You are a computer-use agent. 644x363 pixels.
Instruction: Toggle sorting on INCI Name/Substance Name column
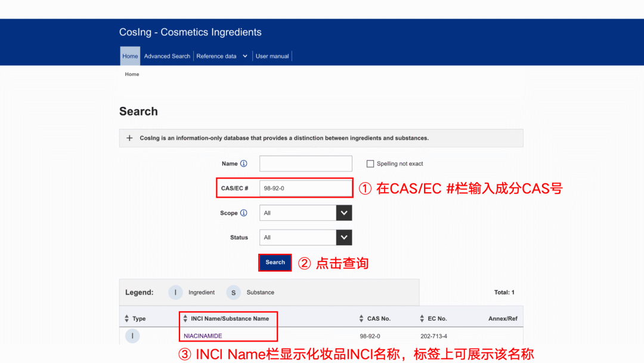point(185,318)
